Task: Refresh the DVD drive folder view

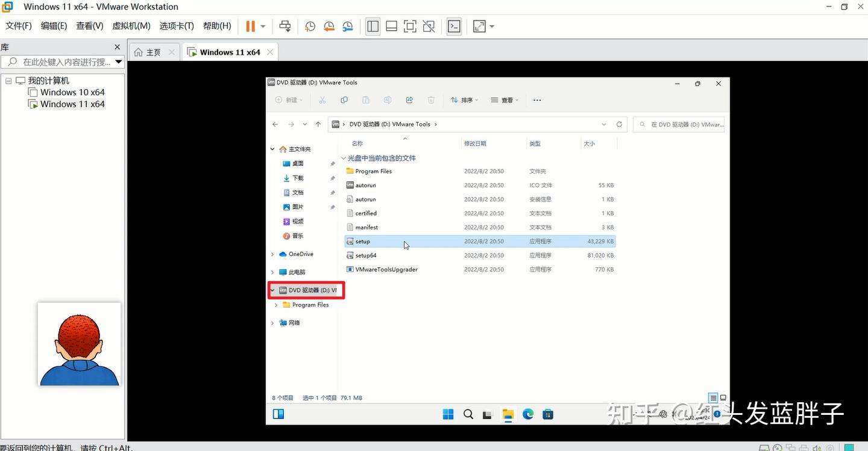Action: [619, 124]
